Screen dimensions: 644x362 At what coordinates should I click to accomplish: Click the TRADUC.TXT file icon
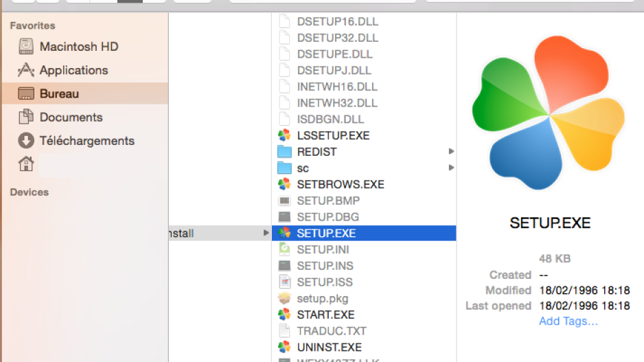pos(284,331)
